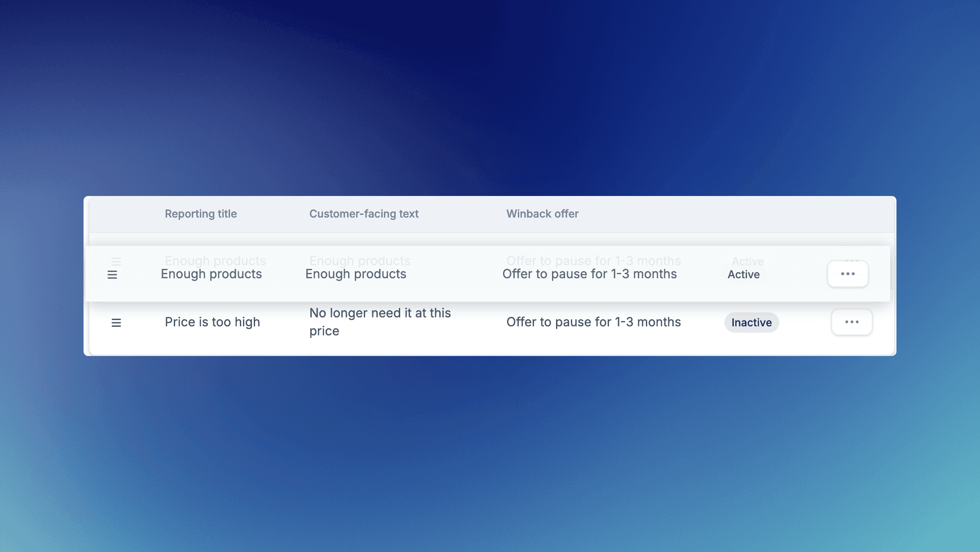Image resolution: width=980 pixels, height=552 pixels.
Task: Click the Enough products customer-facing text on the lifted row
Action: (x=356, y=274)
